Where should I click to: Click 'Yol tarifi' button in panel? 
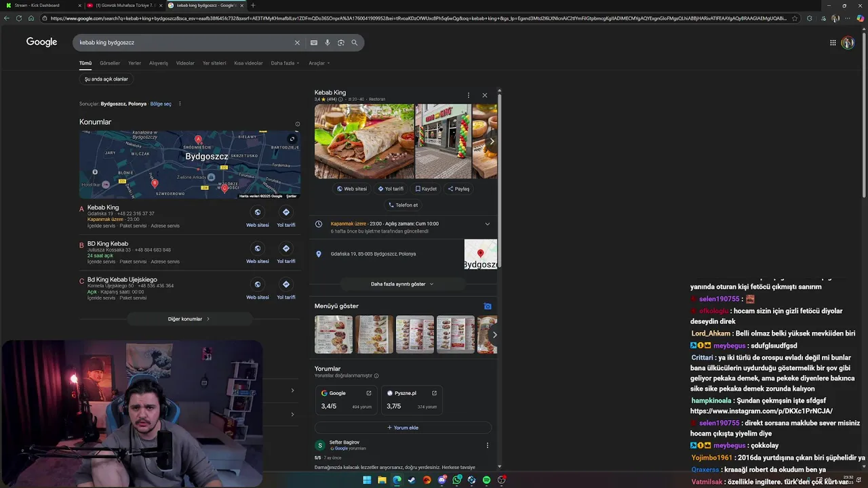(x=391, y=189)
